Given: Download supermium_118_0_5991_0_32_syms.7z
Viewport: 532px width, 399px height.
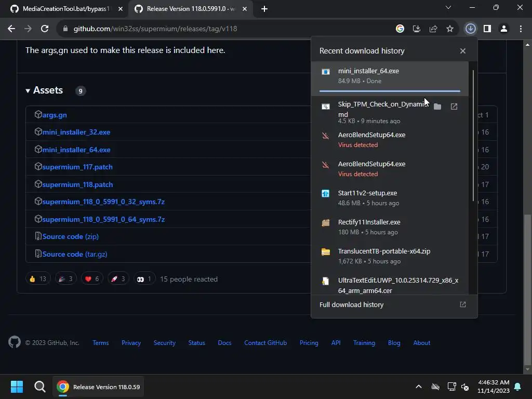Looking at the screenshot, I should coord(103,202).
